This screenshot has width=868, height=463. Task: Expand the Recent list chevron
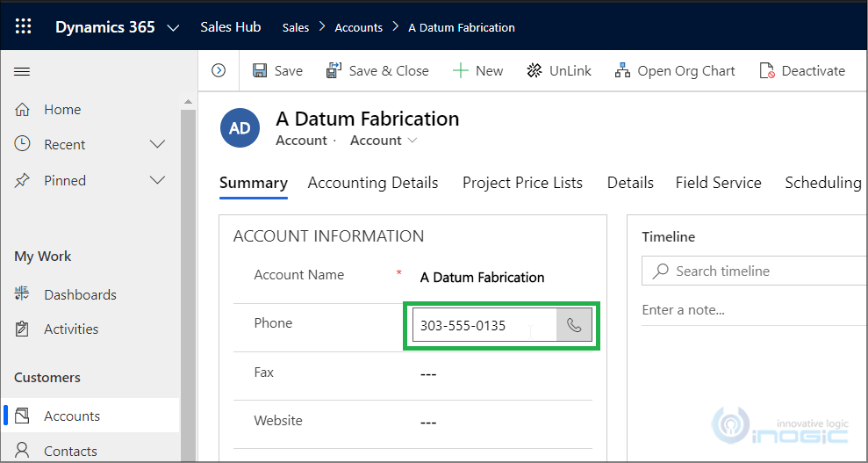click(158, 145)
